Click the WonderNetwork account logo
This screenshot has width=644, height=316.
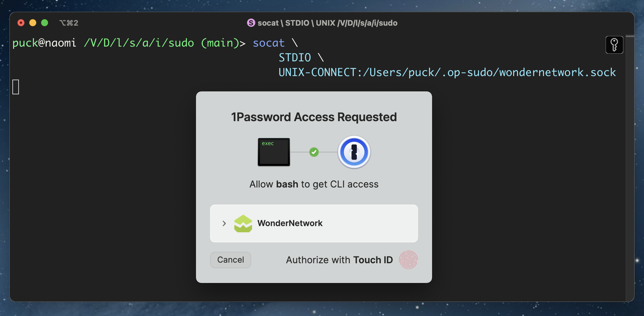click(243, 223)
